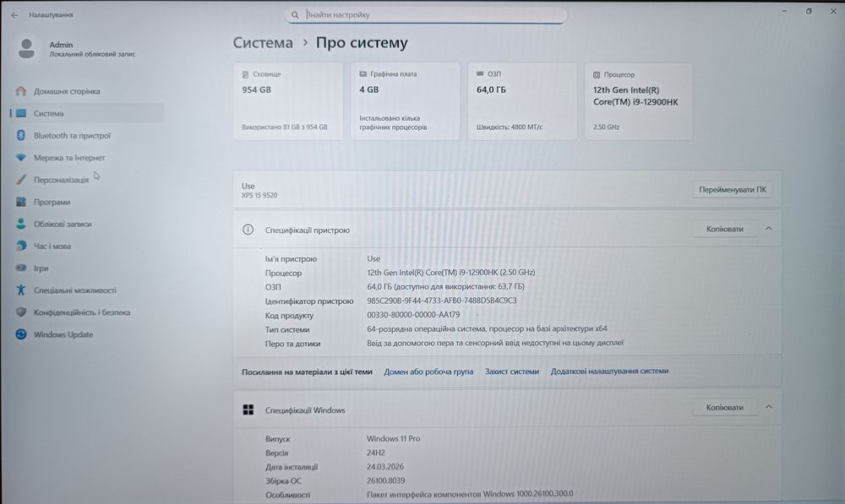This screenshot has height=504, width=845.
Task: Click Система in the breadcrumb
Action: point(263,42)
